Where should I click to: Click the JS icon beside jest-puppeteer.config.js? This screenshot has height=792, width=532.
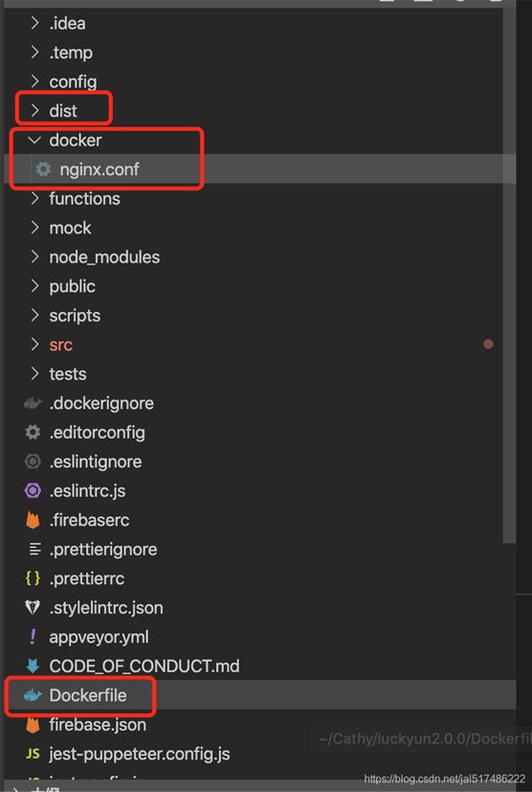(x=33, y=754)
